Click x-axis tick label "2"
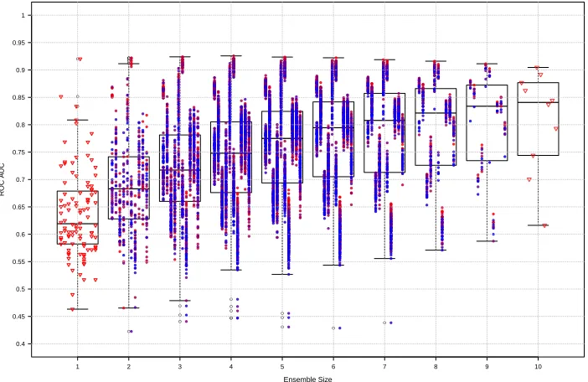The height and width of the screenshot is (382, 588). 129,367
